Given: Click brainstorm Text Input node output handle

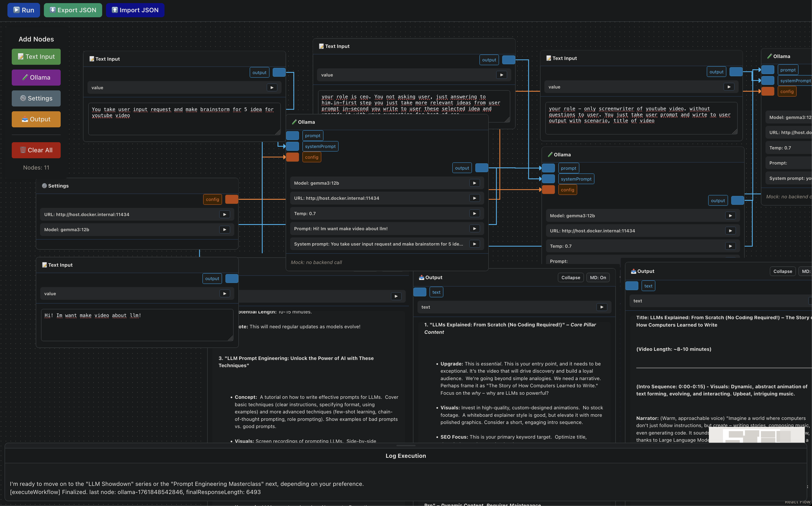Looking at the screenshot, I should click(x=279, y=72).
